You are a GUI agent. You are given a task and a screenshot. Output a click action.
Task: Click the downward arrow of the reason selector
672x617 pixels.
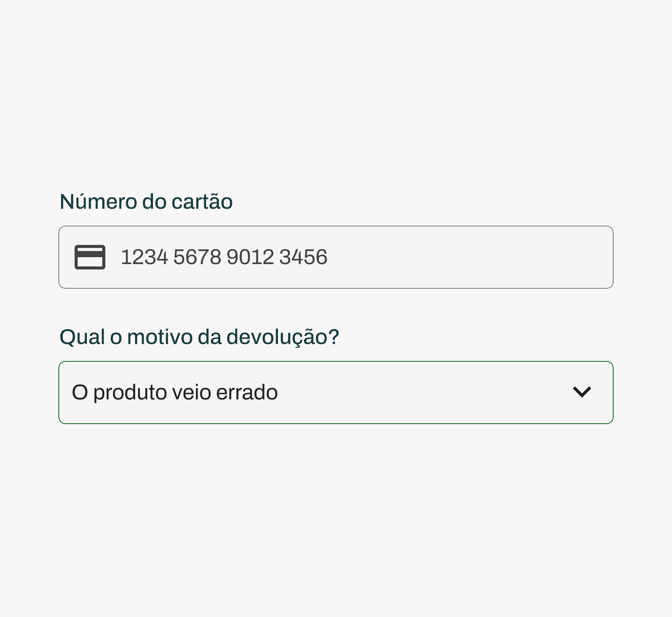point(583,391)
